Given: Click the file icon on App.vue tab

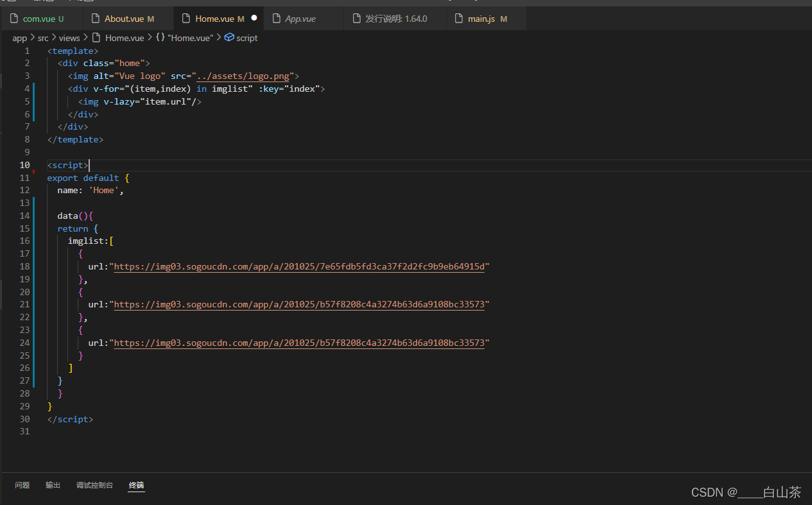Looking at the screenshot, I should point(277,19).
